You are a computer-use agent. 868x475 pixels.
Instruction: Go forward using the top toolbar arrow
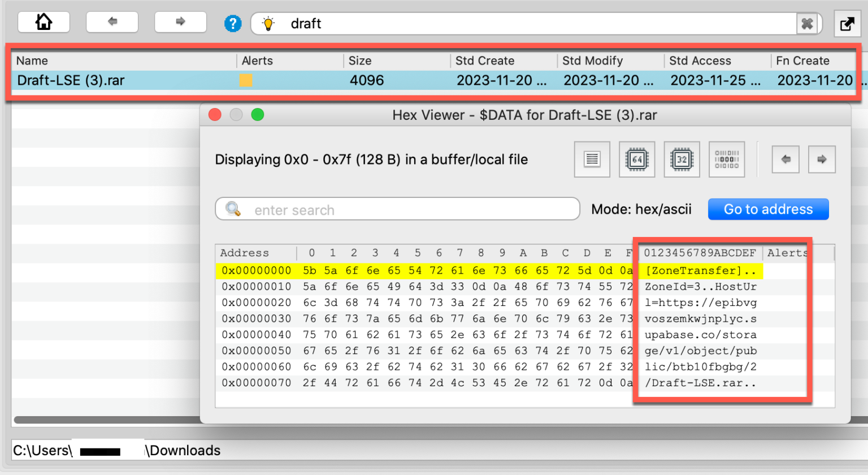pos(180,23)
